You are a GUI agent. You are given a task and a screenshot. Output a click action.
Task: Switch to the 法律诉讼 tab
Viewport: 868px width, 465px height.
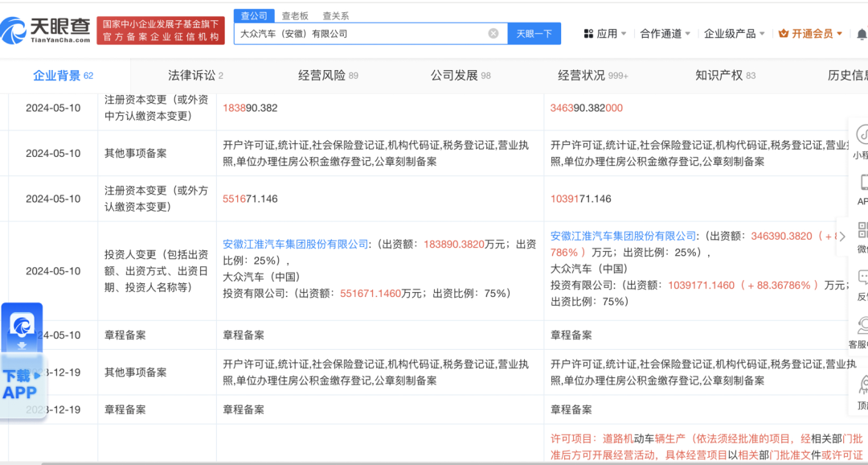coord(194,76)
